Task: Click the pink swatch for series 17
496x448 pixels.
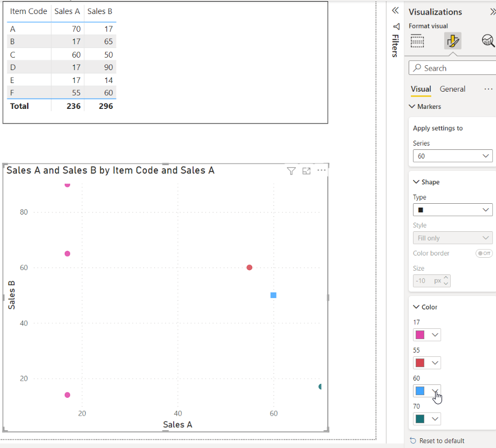Action: pyautogui.click(x=420, y=335)
